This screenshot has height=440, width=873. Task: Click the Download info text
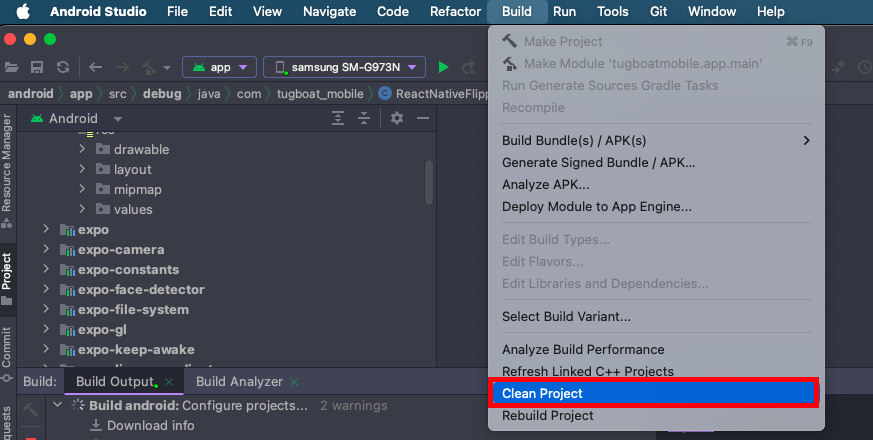tap(150, 426)
